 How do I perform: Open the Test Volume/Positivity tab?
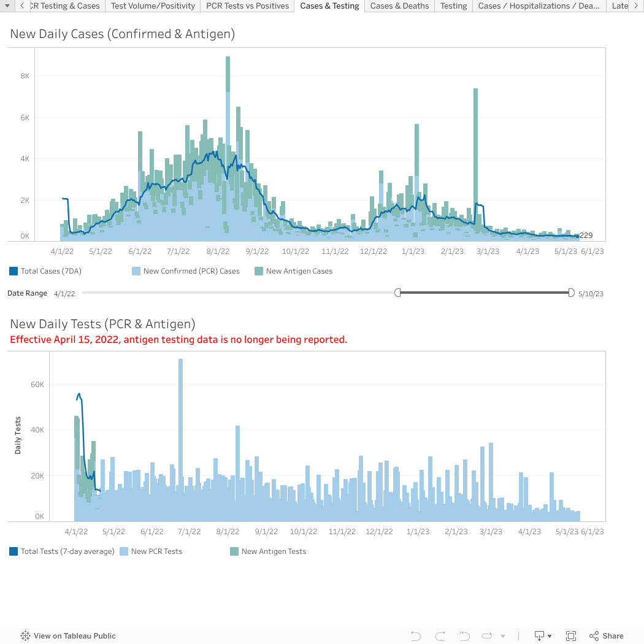tap(153, 6)
